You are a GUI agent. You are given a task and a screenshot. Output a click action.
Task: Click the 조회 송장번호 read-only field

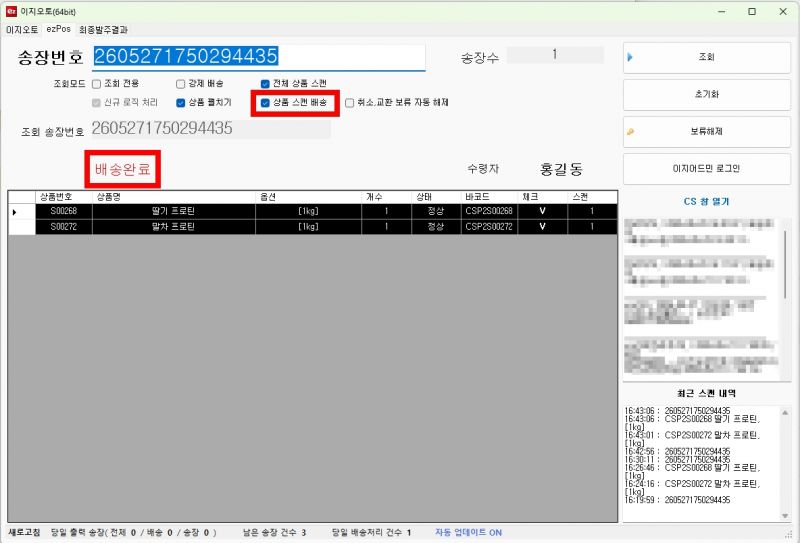point(211,129)
